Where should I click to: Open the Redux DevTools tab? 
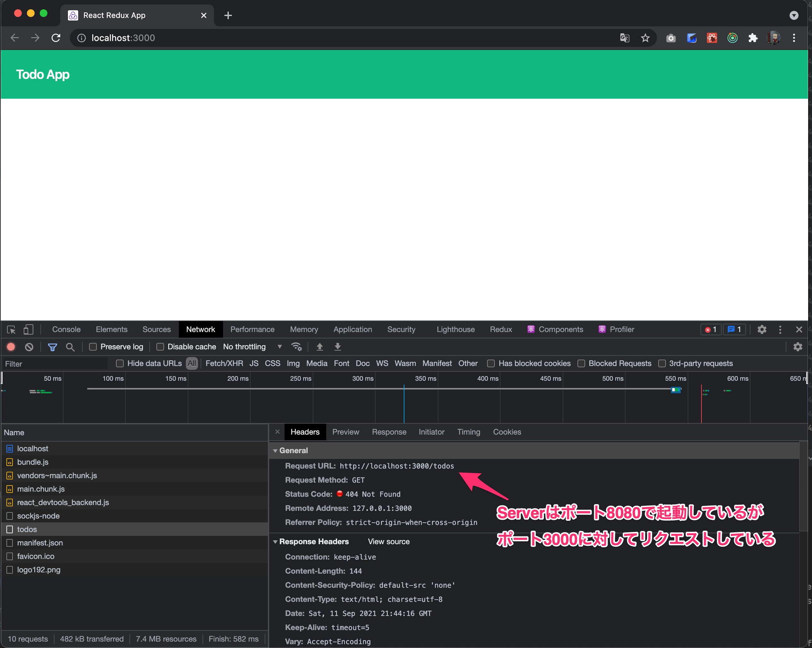pos(501,329)
